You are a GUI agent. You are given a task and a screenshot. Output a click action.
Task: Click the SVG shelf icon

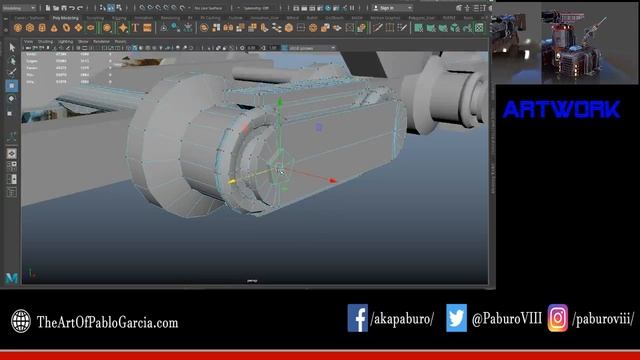click(147, 28)
